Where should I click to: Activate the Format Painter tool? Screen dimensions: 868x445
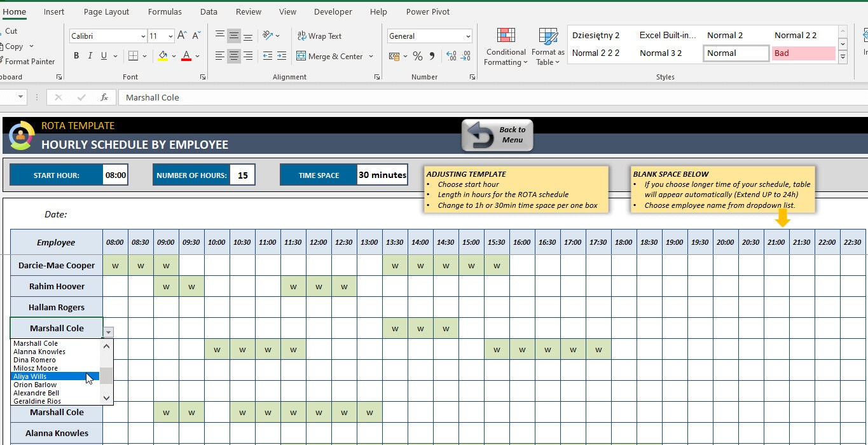[30, 61]
